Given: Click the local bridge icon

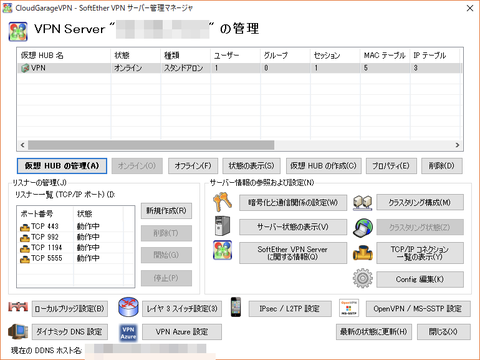Looking at the screenshot, I should pyautogui.click(x=18, y=307).
